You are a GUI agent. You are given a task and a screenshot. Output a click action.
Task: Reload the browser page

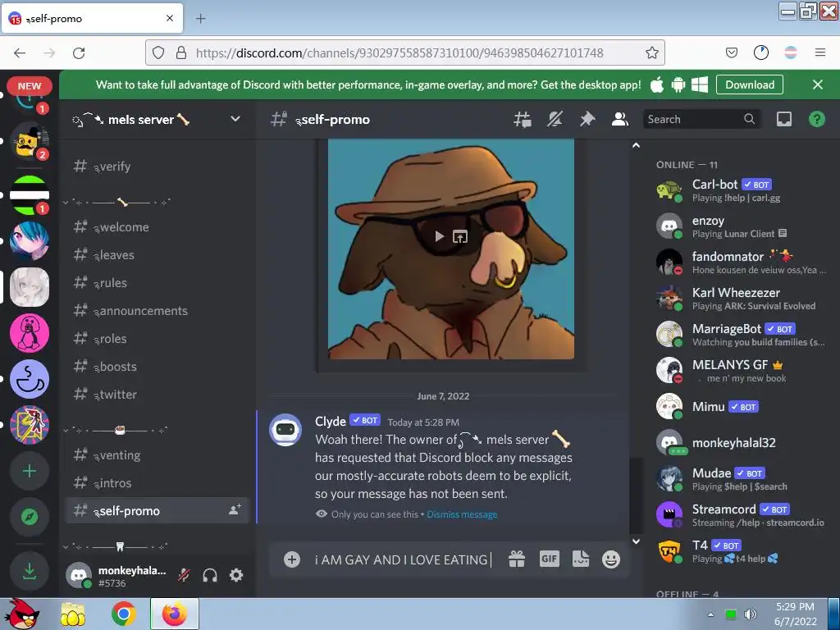79,52
